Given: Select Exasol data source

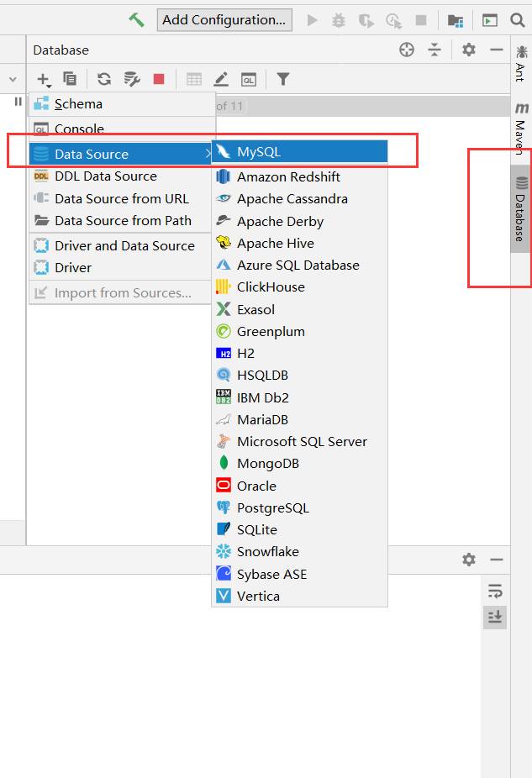Looking at the screenshot, I should (300, 310).
